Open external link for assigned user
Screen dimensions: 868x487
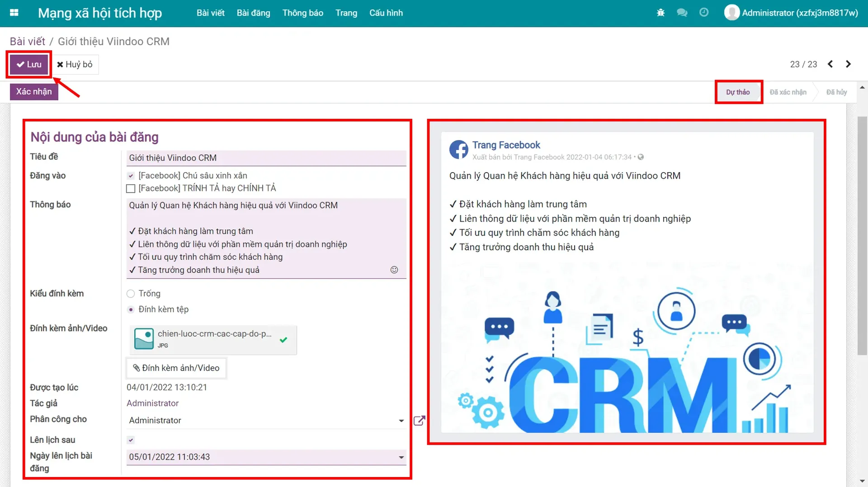point(419,421)
